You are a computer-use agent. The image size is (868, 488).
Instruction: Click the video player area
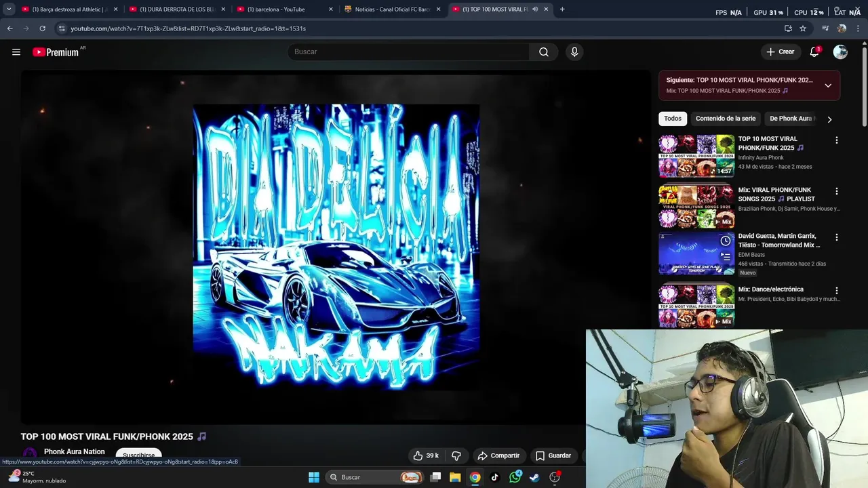[x=336, y=247]
